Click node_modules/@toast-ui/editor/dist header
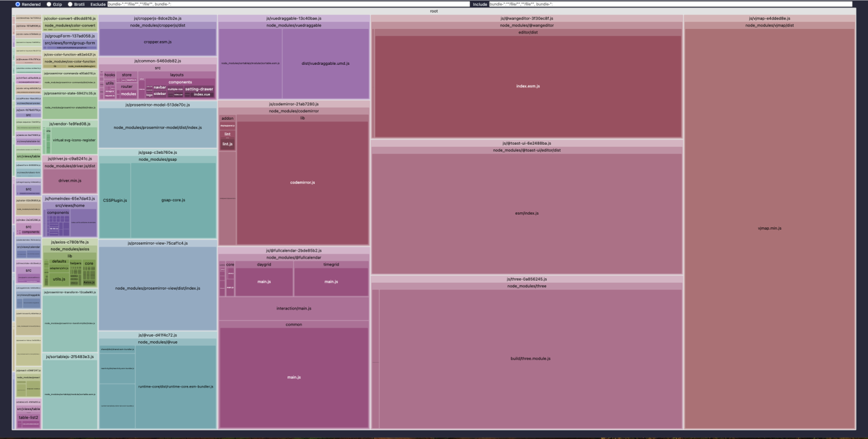The height and width of the screenshot is (439, 868). [527, 150]
